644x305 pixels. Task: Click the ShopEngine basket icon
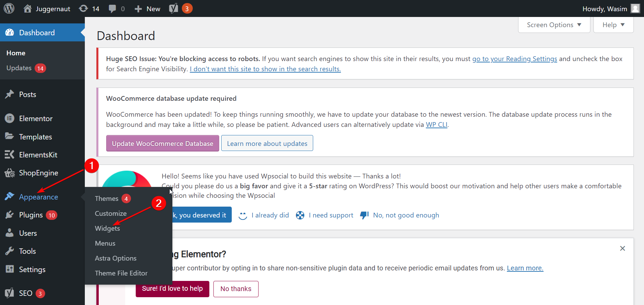click(10, 173)
